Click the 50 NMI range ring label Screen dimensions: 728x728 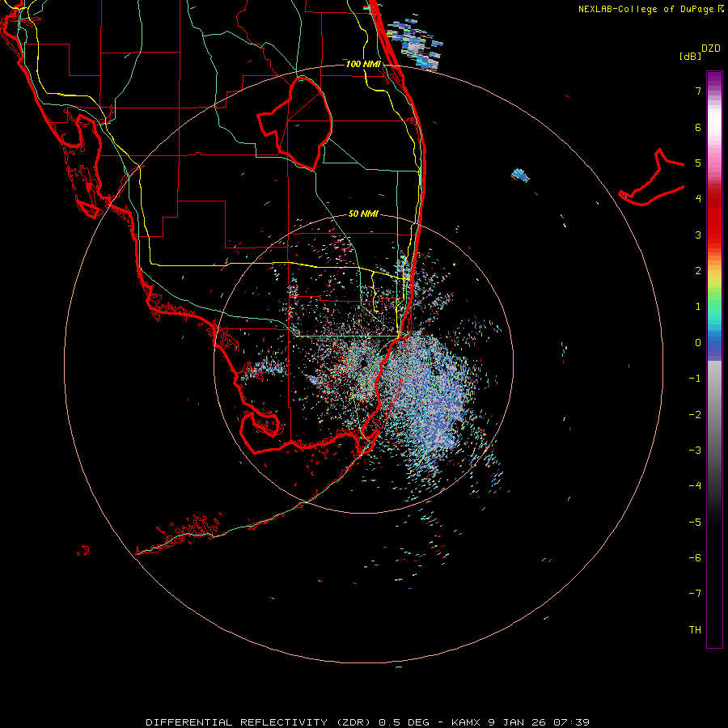tap(363, 214)
